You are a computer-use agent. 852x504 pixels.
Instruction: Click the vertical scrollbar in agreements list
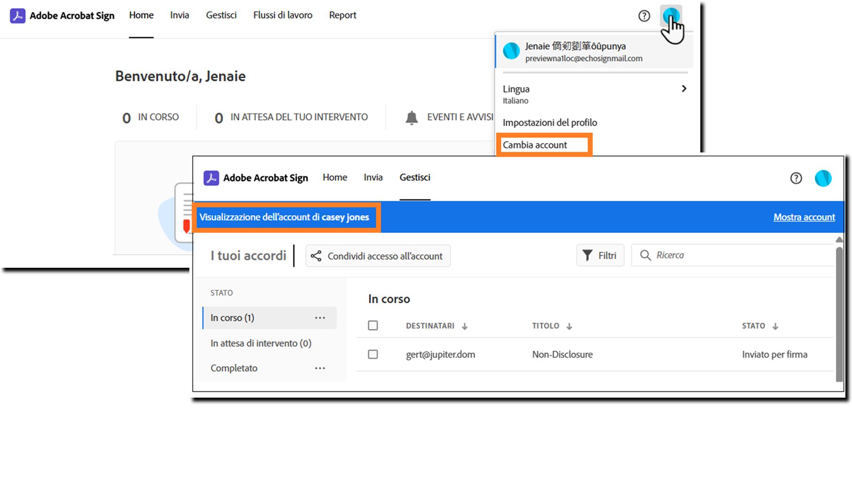coord(839,314)
